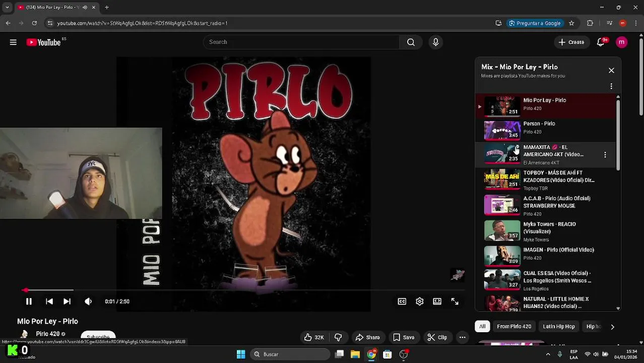This screenshot has height=363, width=644.
Task: Open the YouTube guide hamburger menu
Action: (x=13, y=42)
